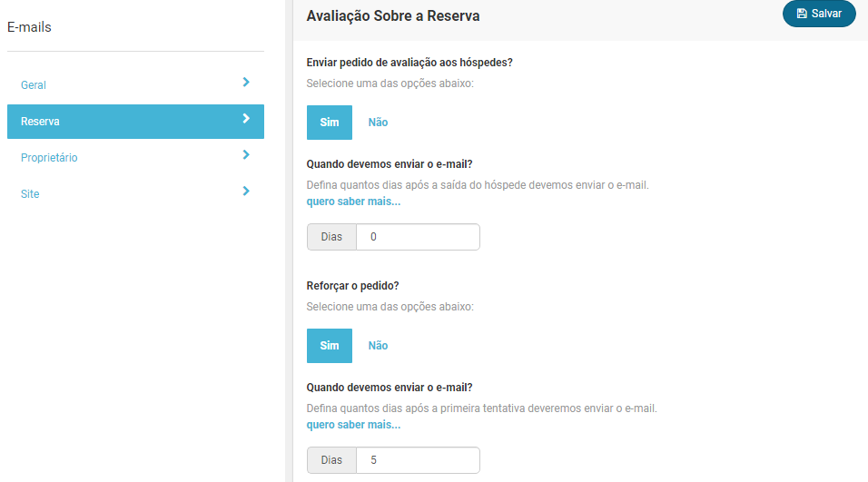Click the Dias field showing 5
This screenshot has width=868, height=482.
click(x=418, y=460)
